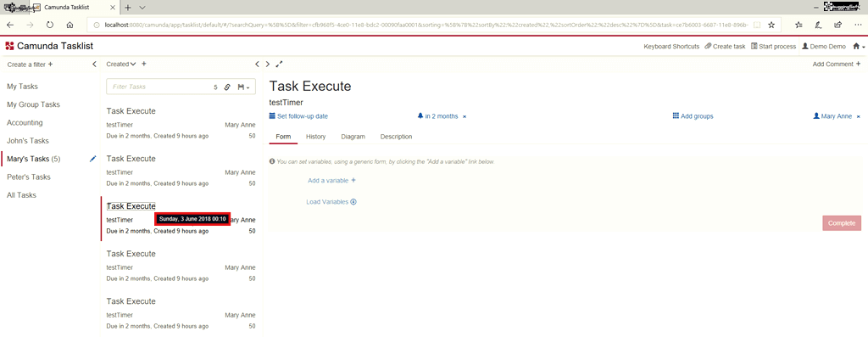This screenshot has width=868, height=337.
Task: Click the browser share icon
Action: (838, 25)
